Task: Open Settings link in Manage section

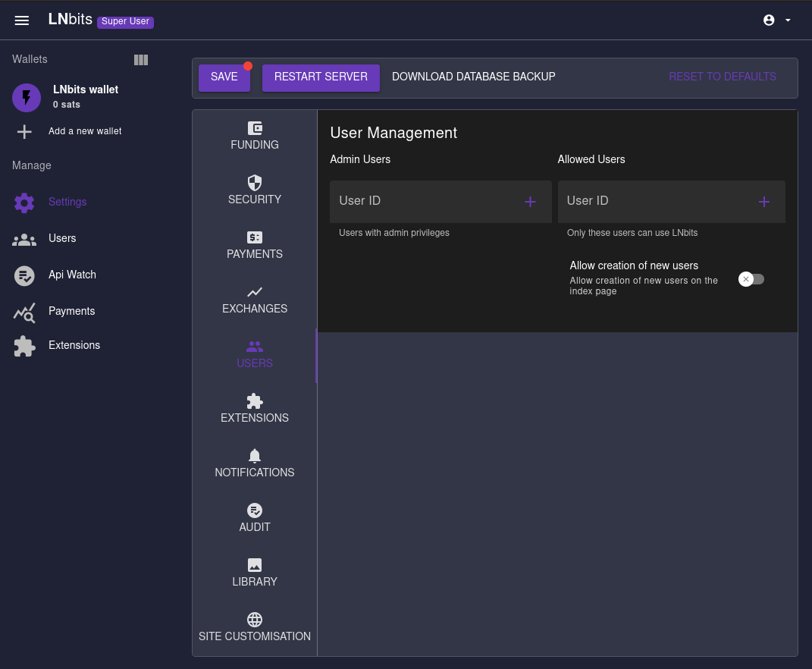Action: 67,202
